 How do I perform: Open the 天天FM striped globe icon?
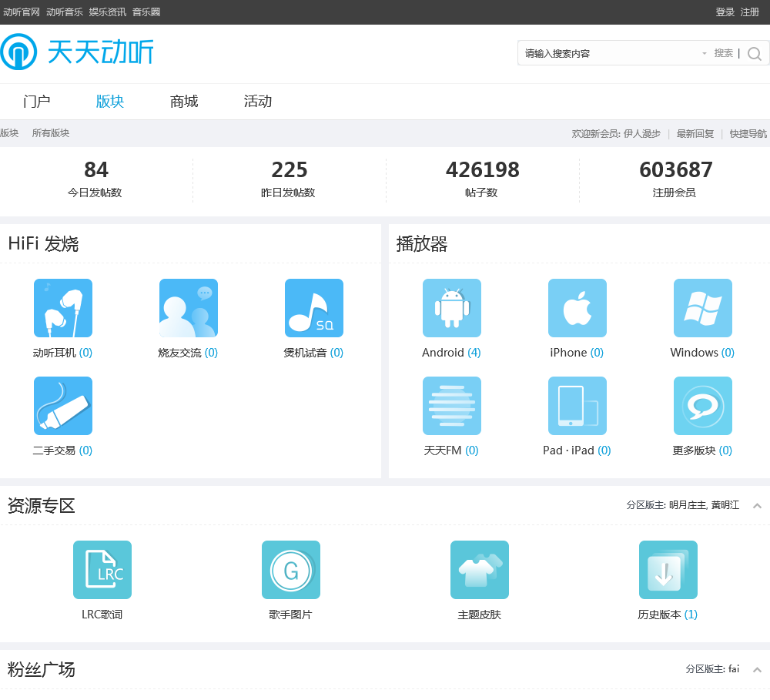pyautogui.click(x=452, y=406)
